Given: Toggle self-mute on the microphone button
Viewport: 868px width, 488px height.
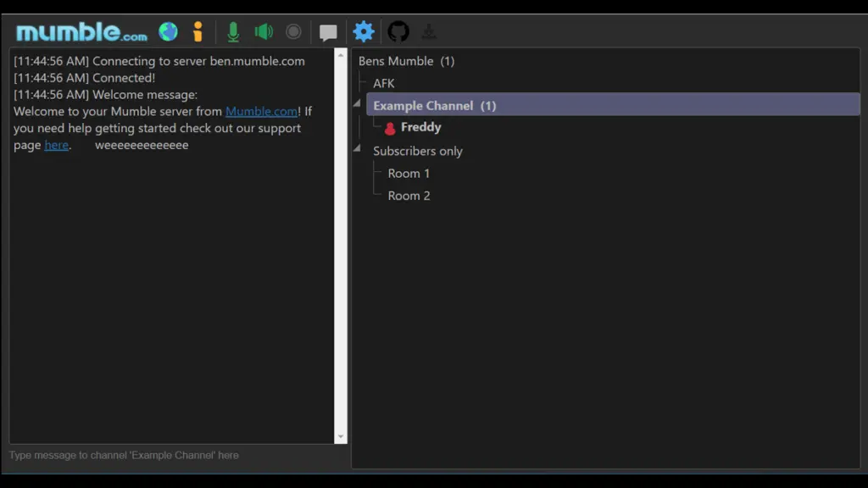Looking at the screenshot, I should (234, 31).
